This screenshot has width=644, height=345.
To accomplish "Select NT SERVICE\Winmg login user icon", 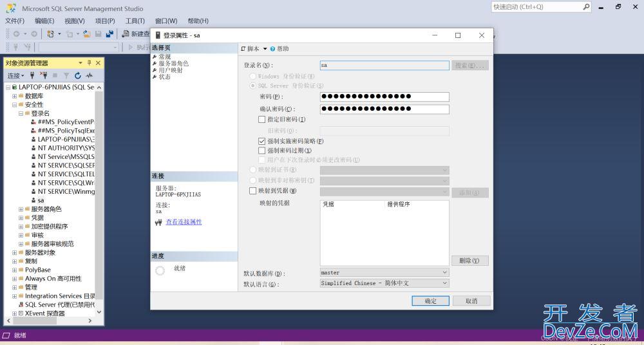I will pyautogui.click(x=33, y=191).
